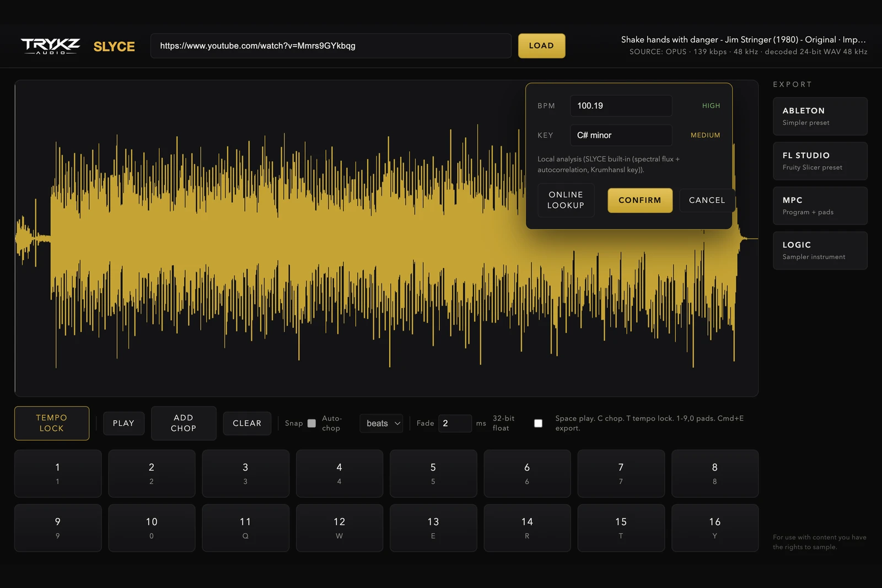Screen dimensions: 882x588
Task: Edit the BPM value field
Action: (x=621, y=106)
